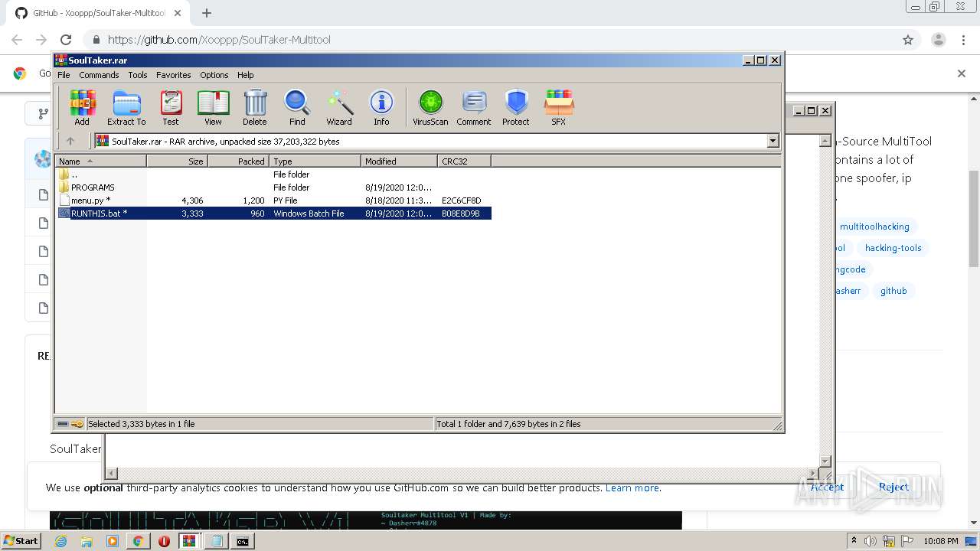
Task: Launch the Wizard tool
Action: (339, 107)
